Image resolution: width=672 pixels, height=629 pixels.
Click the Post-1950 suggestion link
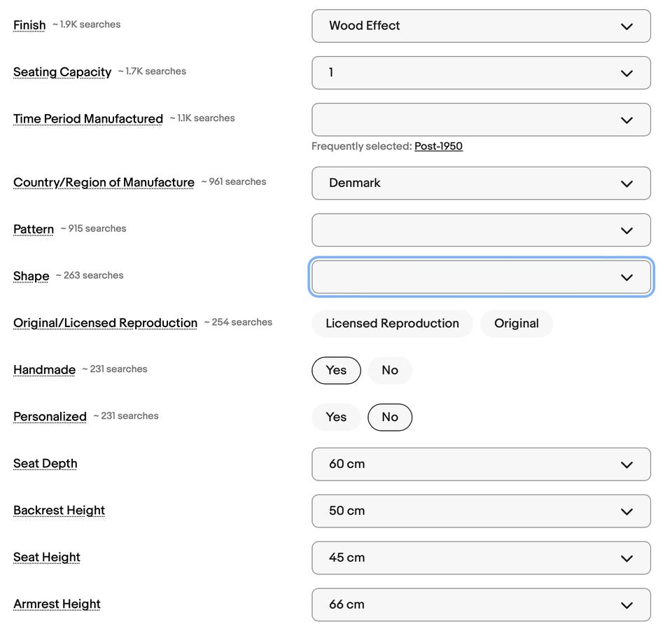[x=438, y=146]
